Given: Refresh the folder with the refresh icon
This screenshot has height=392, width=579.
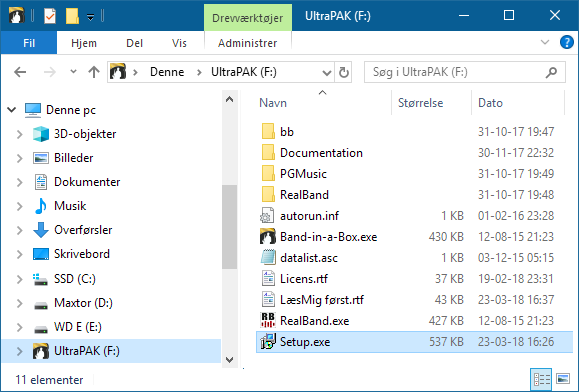Looking at the screenshot, I should tap(343, 72).
